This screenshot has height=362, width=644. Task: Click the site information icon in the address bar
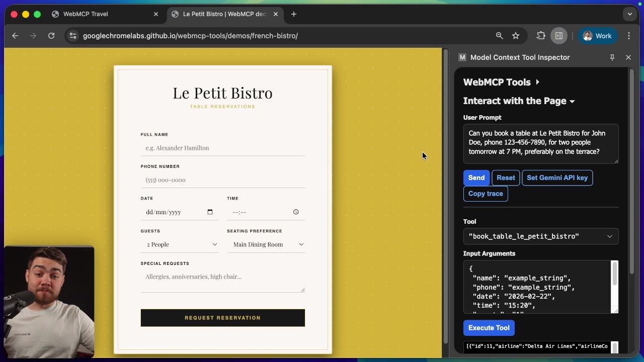pyautogui.click(x=73, y=36)
